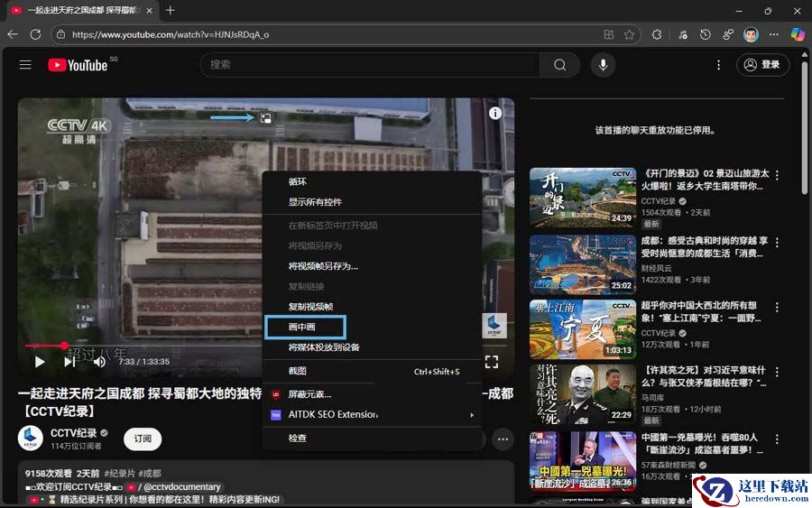
Task: Open options for 许其亮之死 video
Action: (777, 372)
